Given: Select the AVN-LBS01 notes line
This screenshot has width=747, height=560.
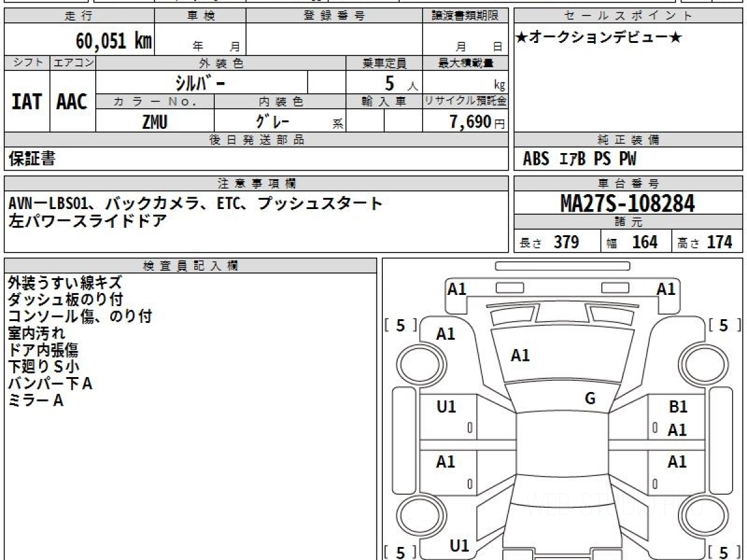Looking at the screenshot, I should click(195, 203).
